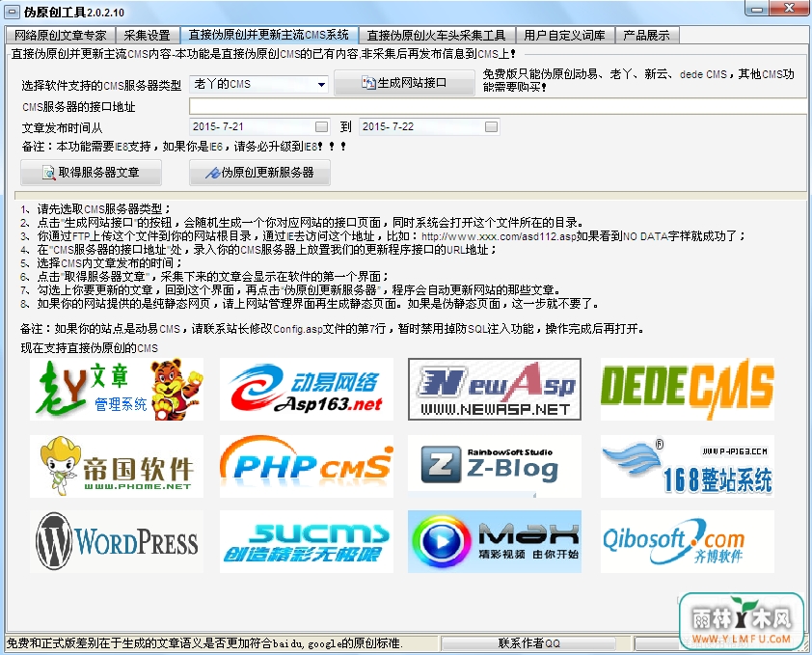
Task: Click the WordPress logo
Action: point(117,541)
